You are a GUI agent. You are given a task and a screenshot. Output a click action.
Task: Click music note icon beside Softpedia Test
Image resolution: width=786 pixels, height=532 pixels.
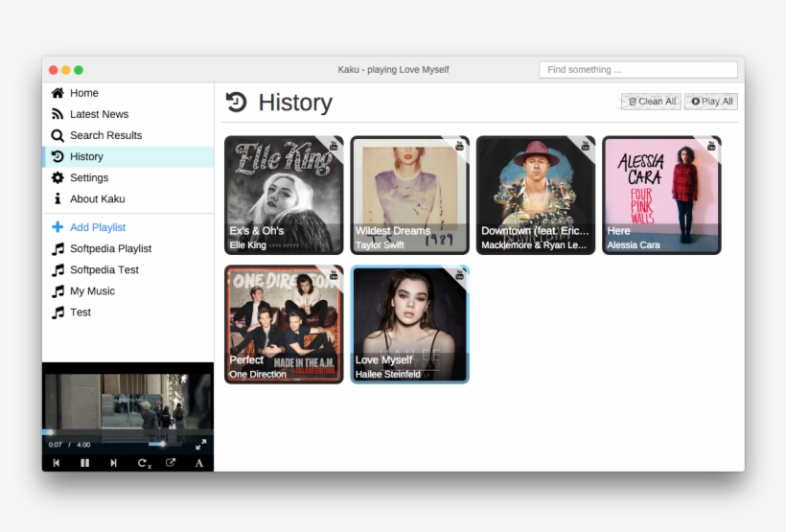(58, 269)
